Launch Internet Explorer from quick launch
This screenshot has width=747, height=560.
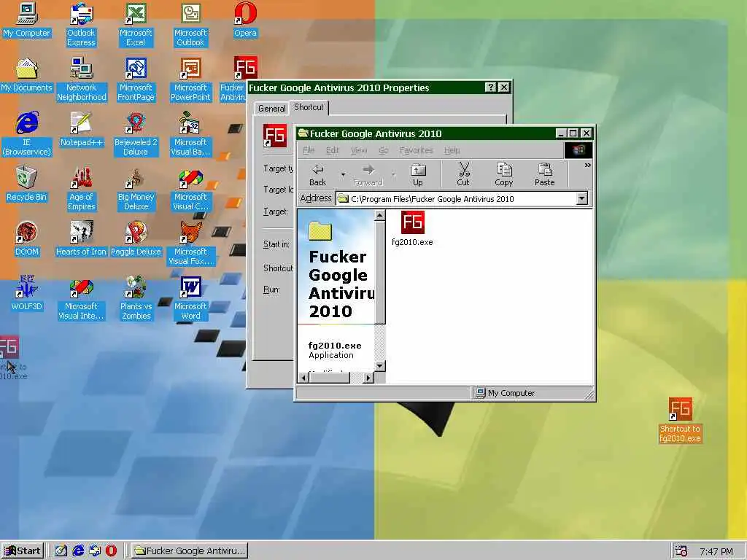click(x=78, y=551)
